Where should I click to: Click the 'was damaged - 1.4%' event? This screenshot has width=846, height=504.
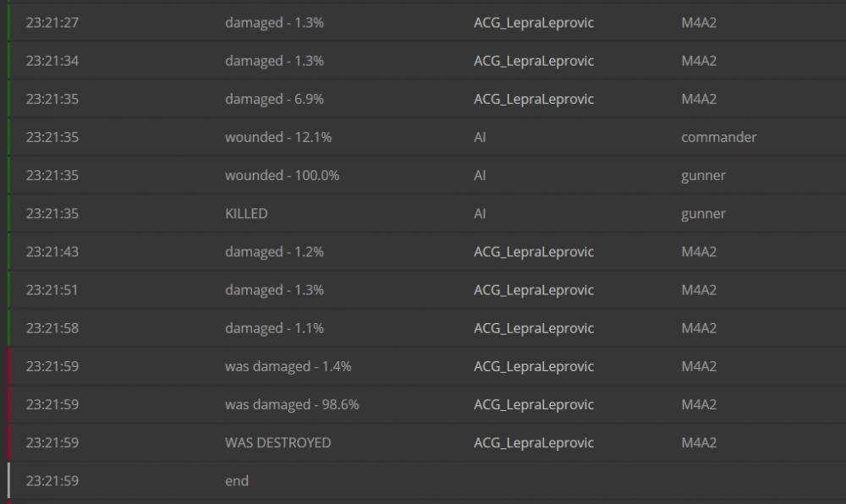tap(288, 366)
